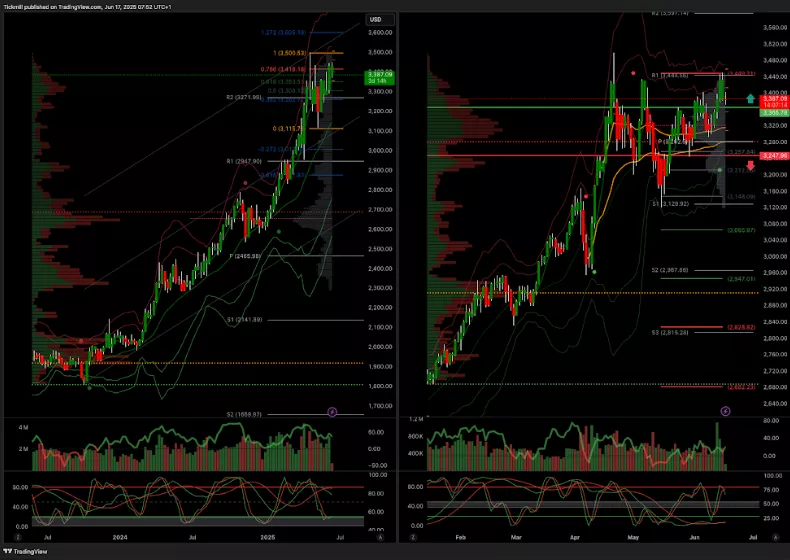Toggle auto-scale button at right chart's bottom-right corner
The height and width of the screenshot is (560, 790).
(775, 536)
